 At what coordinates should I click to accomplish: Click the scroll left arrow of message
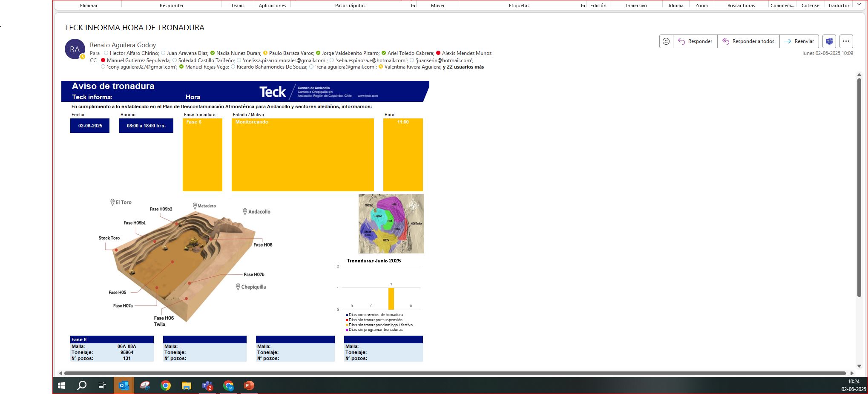(x=60, y=373)
